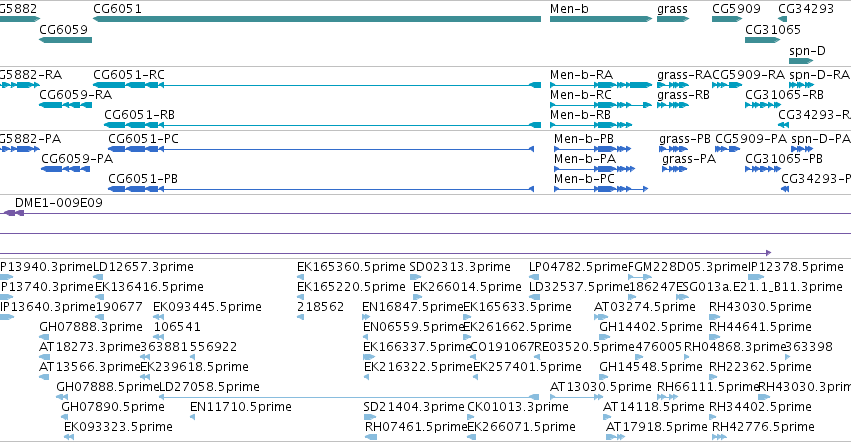
Task: Click the RH44641.5prime EST label
Action: [760, 326]
